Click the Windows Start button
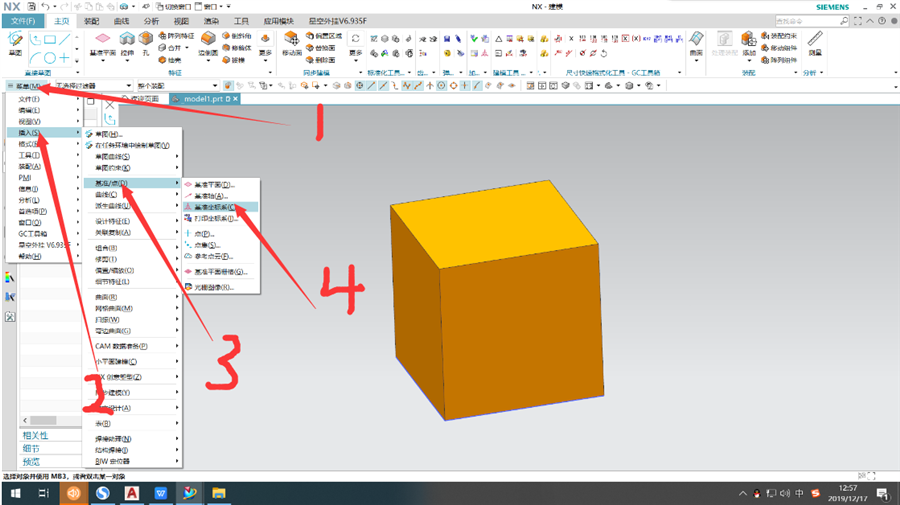Screen dimensions: 900x505 pos(15,493)
